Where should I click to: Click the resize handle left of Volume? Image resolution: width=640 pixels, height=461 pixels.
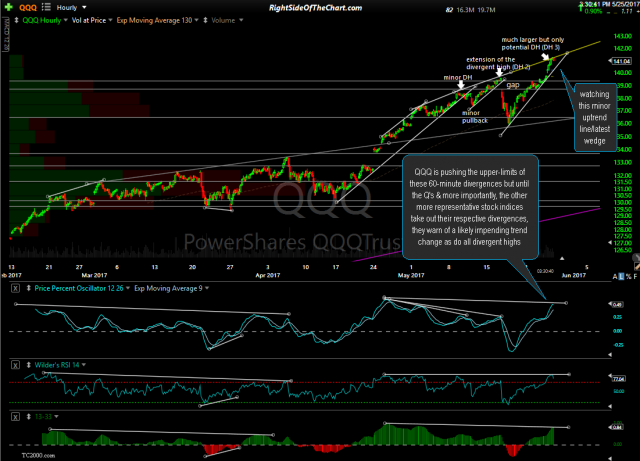[205, 20]
